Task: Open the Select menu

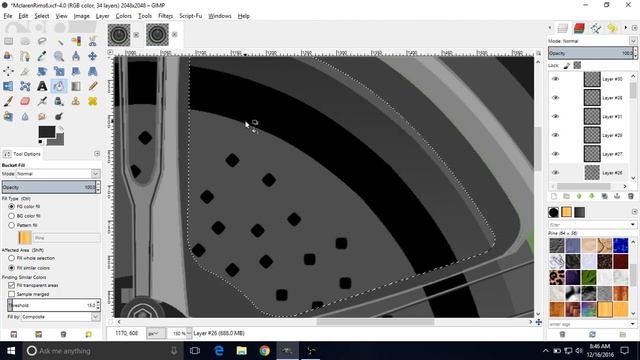Action: click(42, 16)
